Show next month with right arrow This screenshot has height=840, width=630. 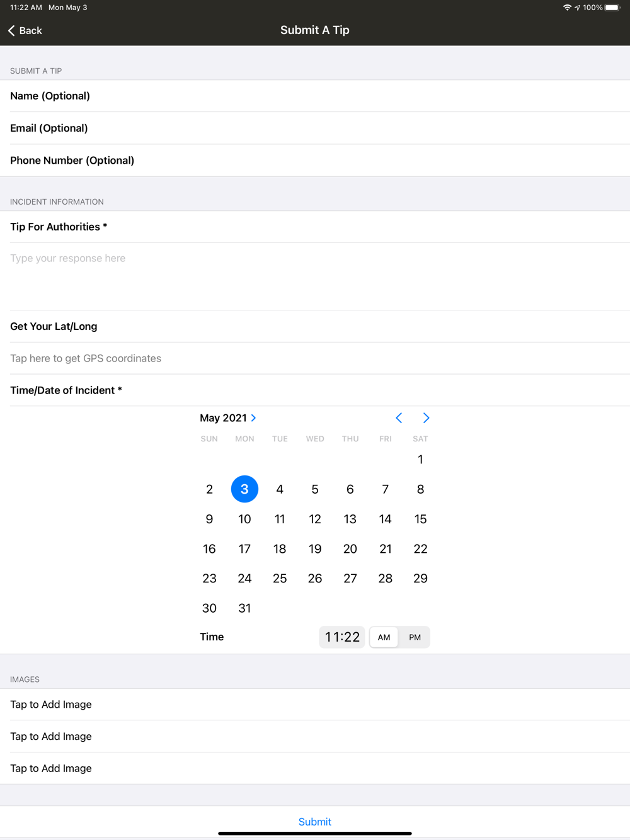point(426,418)
